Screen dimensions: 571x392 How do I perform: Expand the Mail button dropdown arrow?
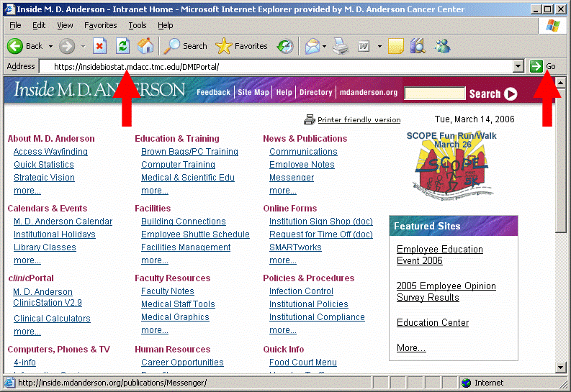click(x=324, y=46)
